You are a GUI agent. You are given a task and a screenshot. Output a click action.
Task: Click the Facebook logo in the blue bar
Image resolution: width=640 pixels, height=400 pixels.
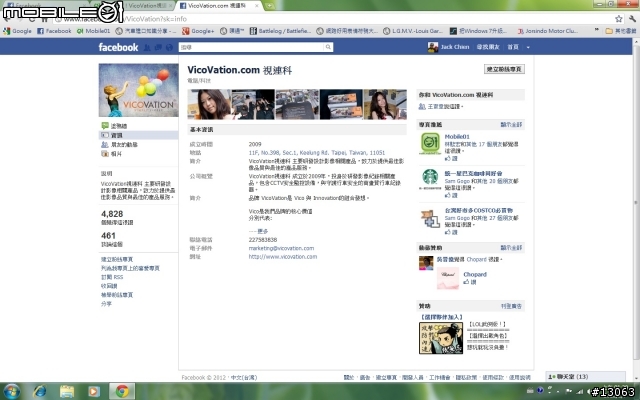click(x=118, y=47)
